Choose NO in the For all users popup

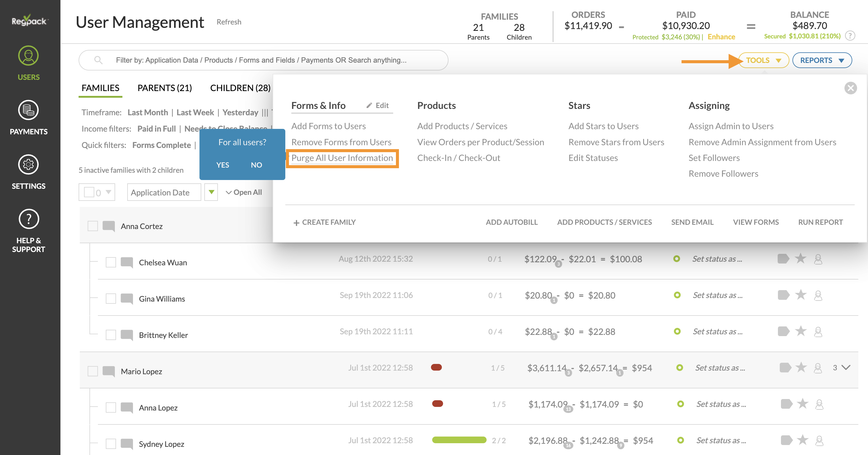(256, 165)
